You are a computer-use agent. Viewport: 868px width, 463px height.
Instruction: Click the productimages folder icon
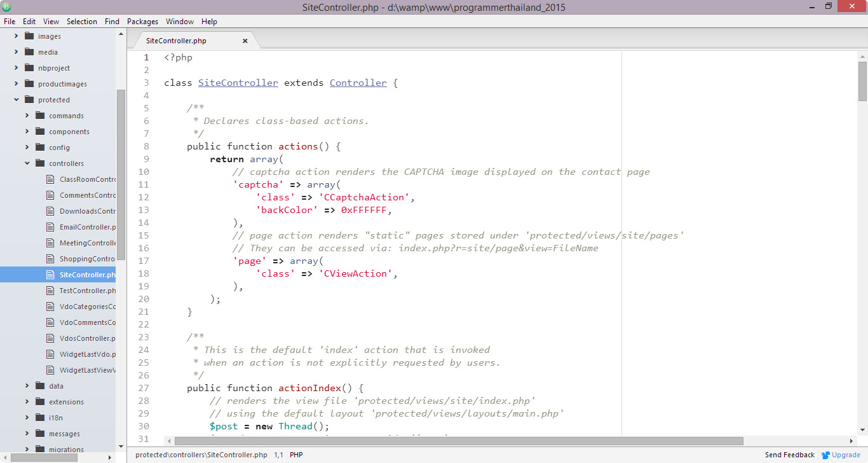(x=29, y=84)
